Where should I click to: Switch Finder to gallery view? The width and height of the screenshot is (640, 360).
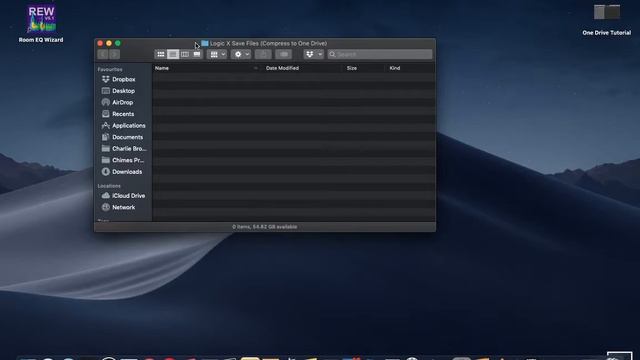[197, 54]
